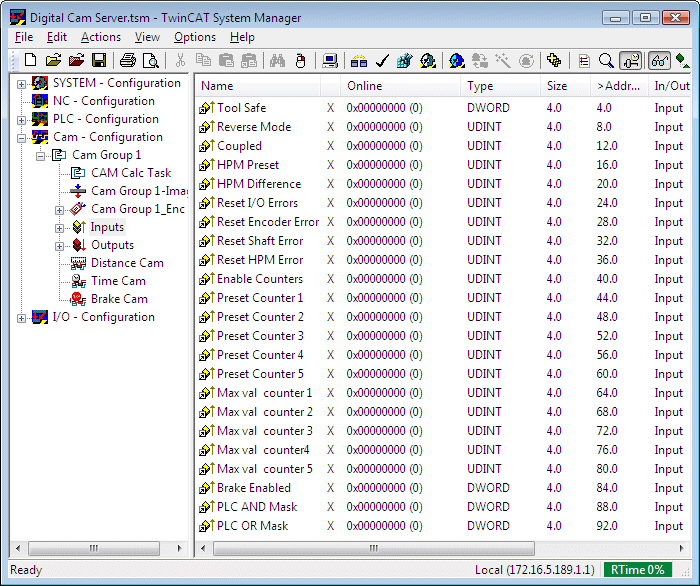Click the New document toolbar icon
The height and width of the screenshot is (586, 700).
(30, 61)
